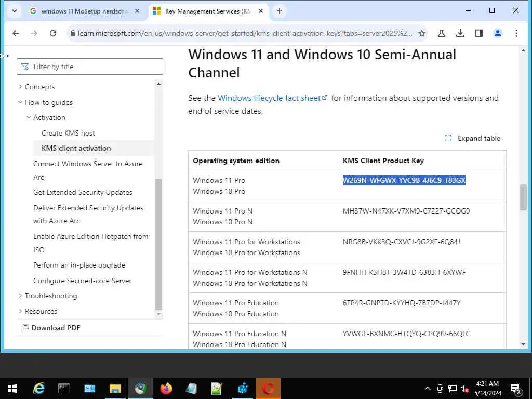Open Enable Azure Edition Hotpatch from ISO
Image resolution: width=532 pixels, height=399 pixels.
(x=90, y=243)
